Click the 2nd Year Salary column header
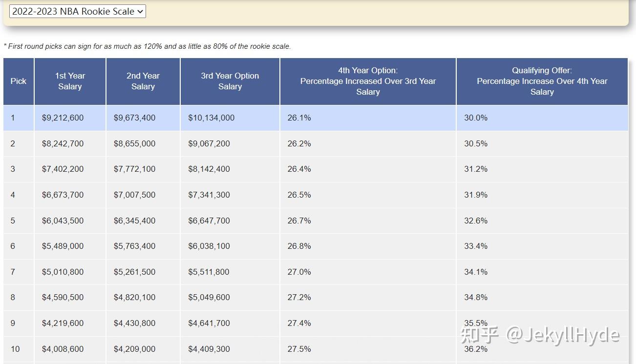The image size is (636, 364). pos(143,81)
